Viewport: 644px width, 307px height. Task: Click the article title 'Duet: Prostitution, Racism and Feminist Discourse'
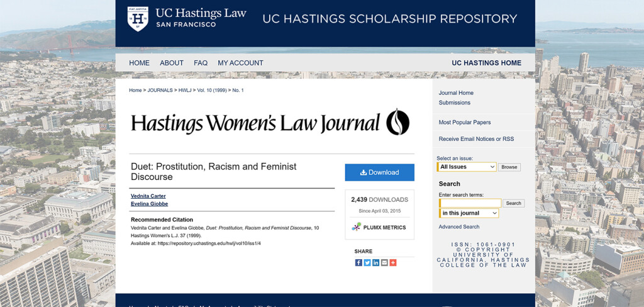pos(214,172)
